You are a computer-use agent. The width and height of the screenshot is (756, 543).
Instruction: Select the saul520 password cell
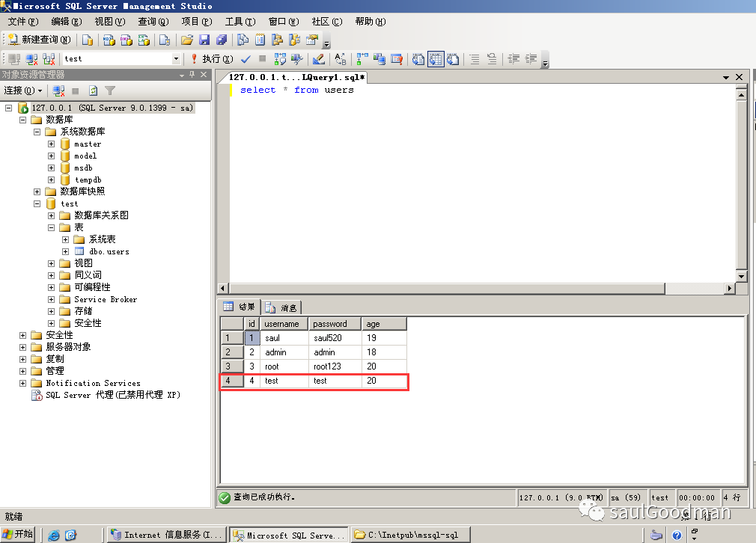335,338
